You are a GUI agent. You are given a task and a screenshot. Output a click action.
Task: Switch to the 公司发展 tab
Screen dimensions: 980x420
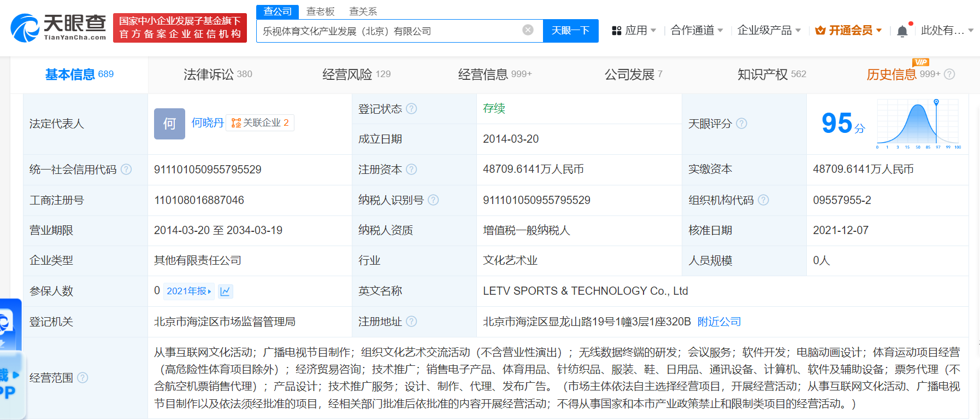(633, 74)
